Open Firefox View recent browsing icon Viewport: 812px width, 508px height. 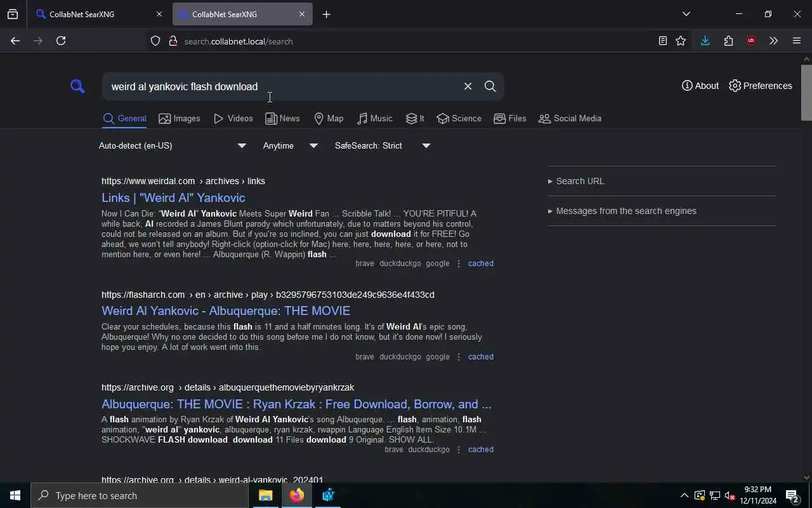[x=13, y=14]
